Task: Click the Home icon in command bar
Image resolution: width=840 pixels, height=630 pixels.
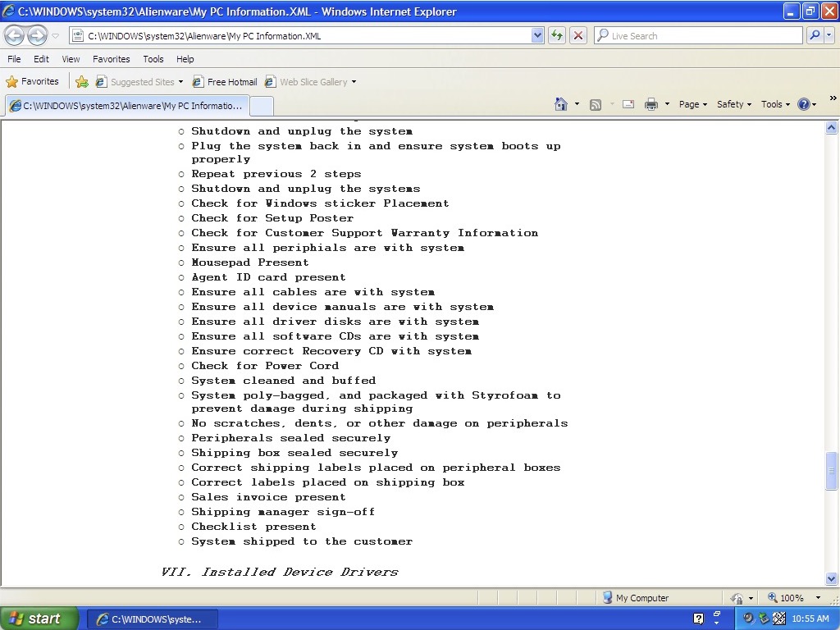Action: point(561,104)
